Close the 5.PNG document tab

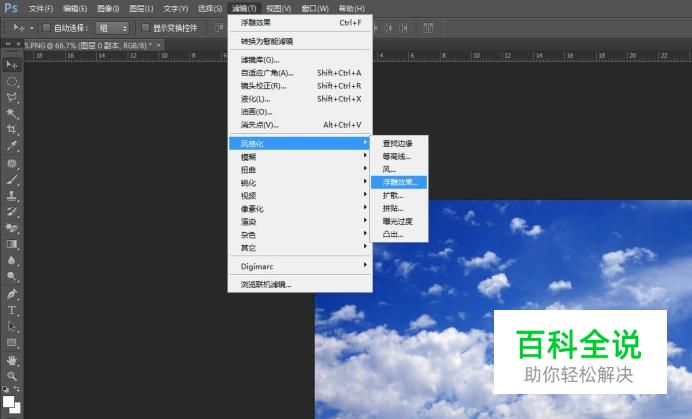coord(158,45)
